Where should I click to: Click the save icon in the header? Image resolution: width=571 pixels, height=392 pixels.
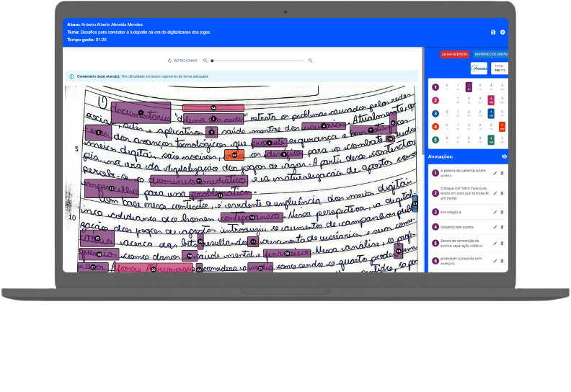pos(493,32)
